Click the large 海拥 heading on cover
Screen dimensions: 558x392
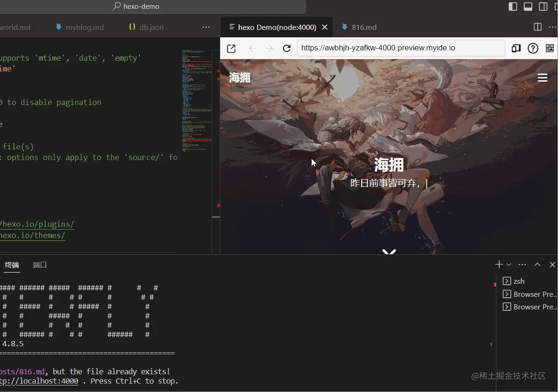pos(389,165)
